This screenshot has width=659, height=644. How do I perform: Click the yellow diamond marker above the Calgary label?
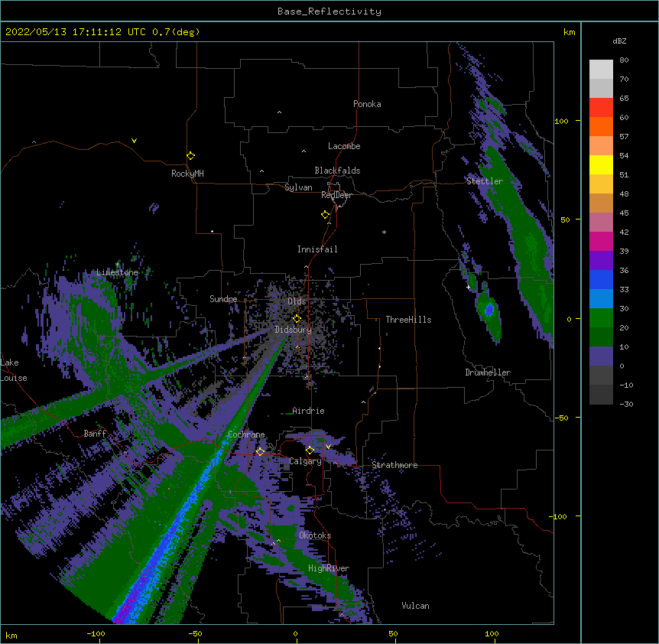[x=310, y=450]
